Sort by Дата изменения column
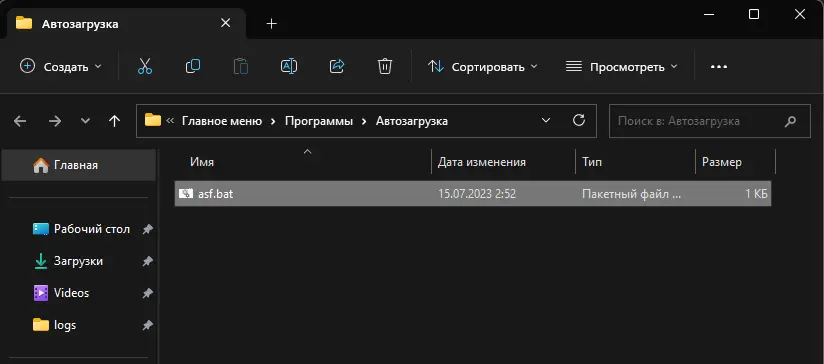The image size is (824, 364). pyautogui.click(x=482, y=162)
